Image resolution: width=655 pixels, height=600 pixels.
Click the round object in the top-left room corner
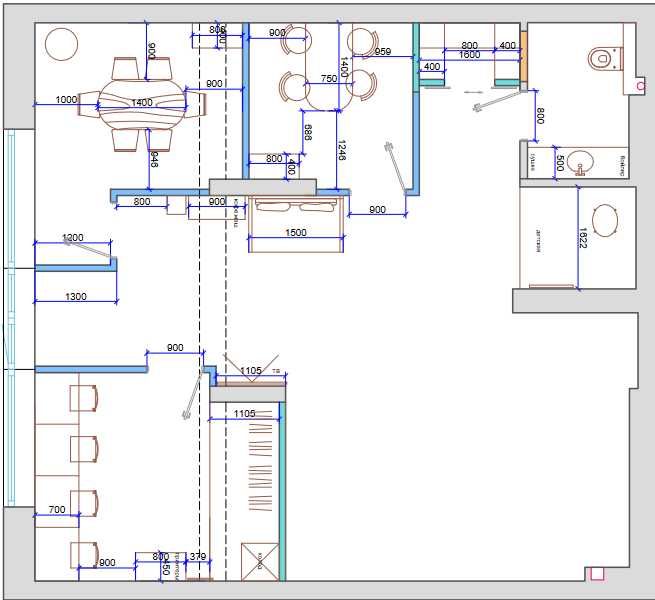point(61,44)
